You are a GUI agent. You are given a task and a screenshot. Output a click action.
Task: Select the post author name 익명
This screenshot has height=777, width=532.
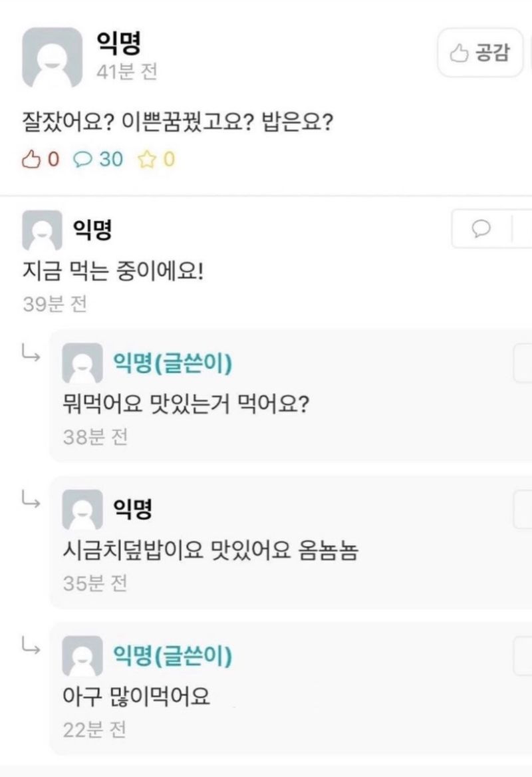[x=119, y=43]
